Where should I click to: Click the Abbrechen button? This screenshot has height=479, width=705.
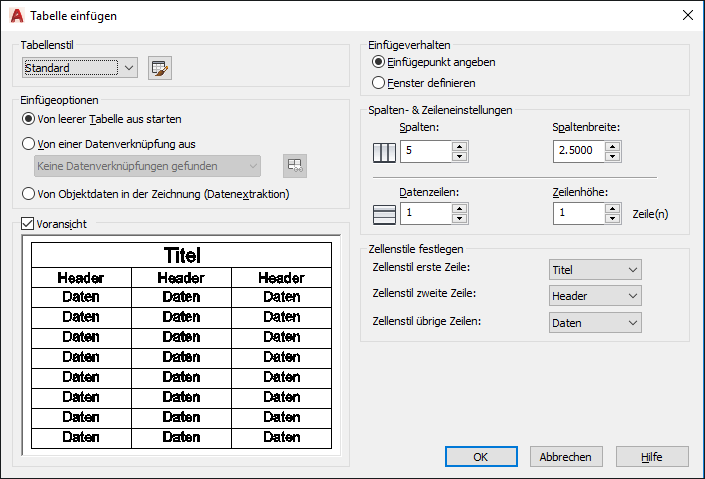pos(566,457)
